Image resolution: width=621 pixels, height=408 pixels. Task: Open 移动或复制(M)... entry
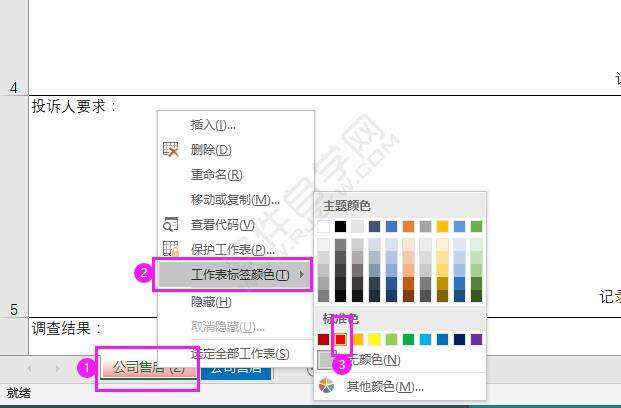click(235, 200)
